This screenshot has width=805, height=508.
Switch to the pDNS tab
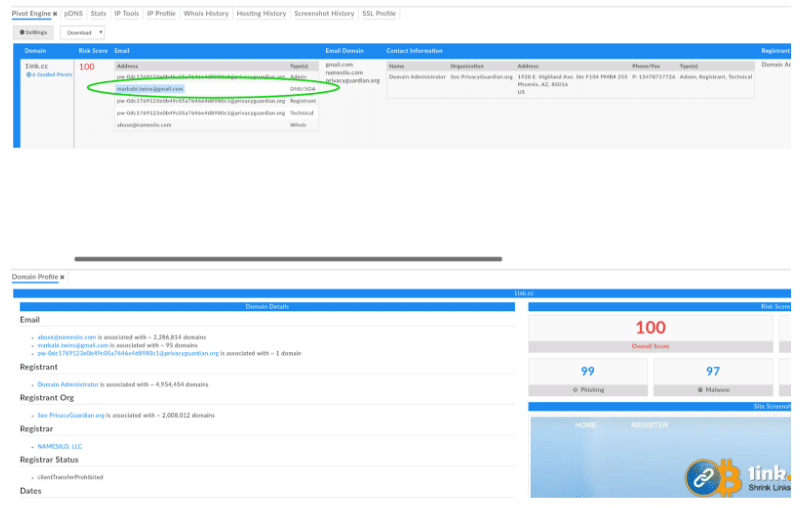pyautogui.click(x=73, y=13)
